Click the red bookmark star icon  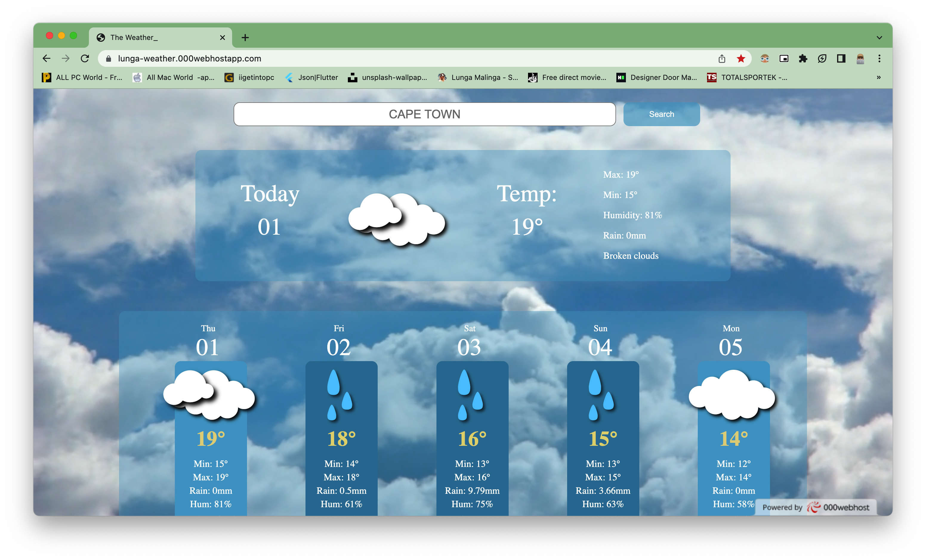pos(741,58)
